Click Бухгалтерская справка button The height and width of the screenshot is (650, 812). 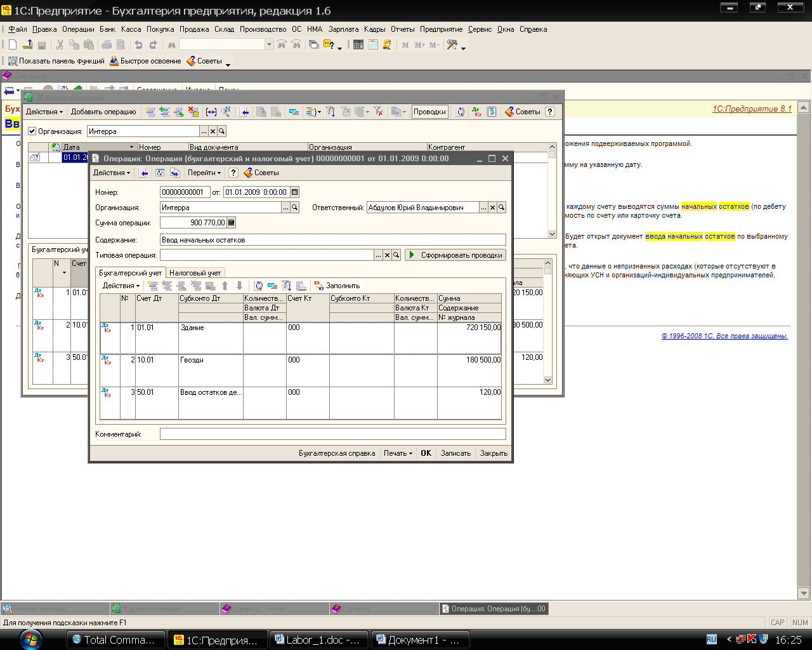[x=337, y=453]
